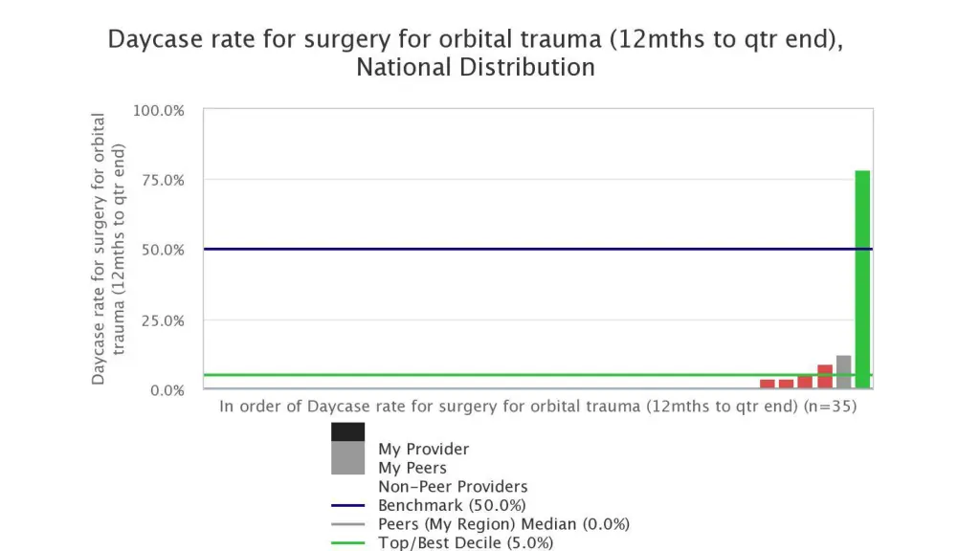Click the chart title National Distribution

(x=476, y=68)
